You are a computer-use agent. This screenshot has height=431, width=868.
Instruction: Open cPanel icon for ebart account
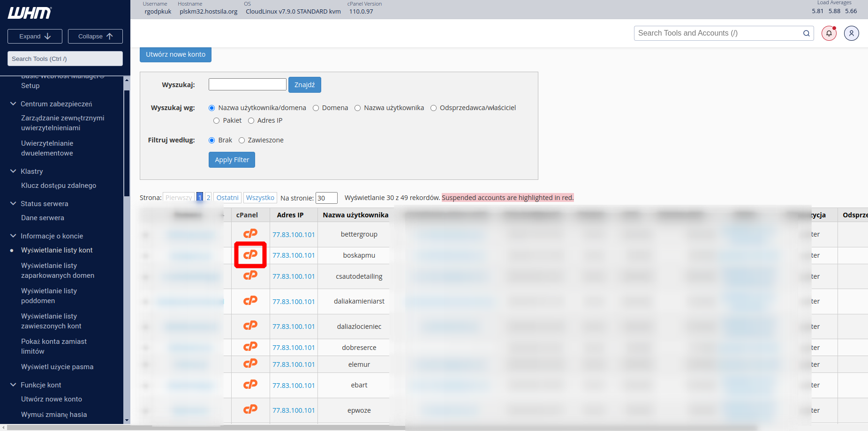pos(250,385)
